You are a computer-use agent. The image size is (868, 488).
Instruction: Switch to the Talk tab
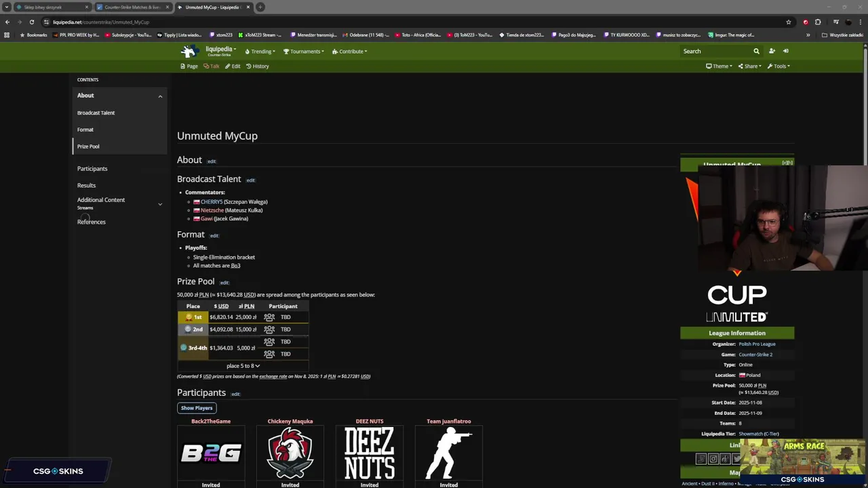212,66
